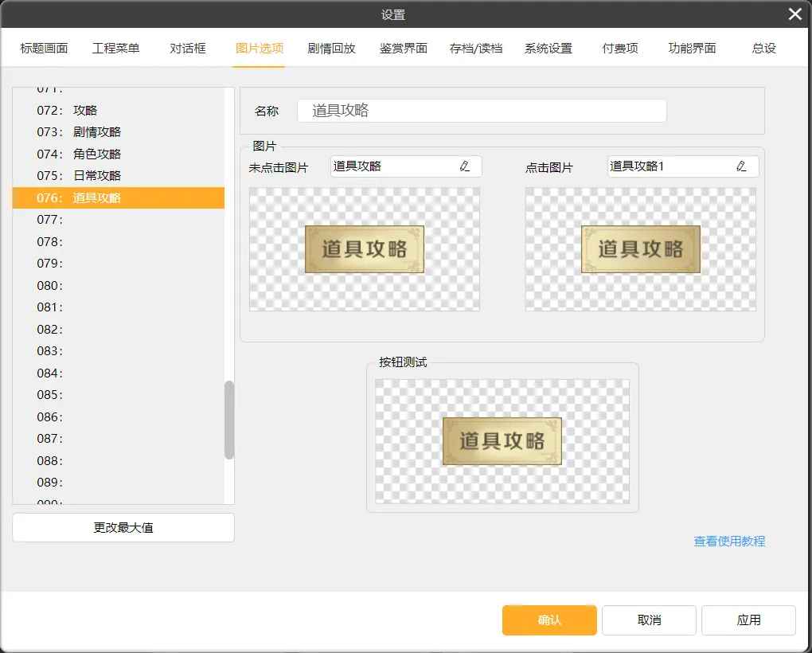Click the 取消 button
812x653 pixels.
point(649,620)
